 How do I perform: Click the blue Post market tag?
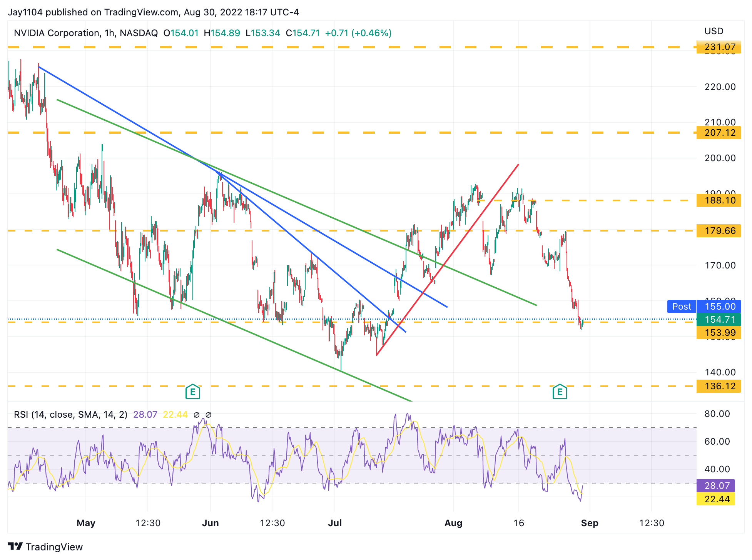682,307
